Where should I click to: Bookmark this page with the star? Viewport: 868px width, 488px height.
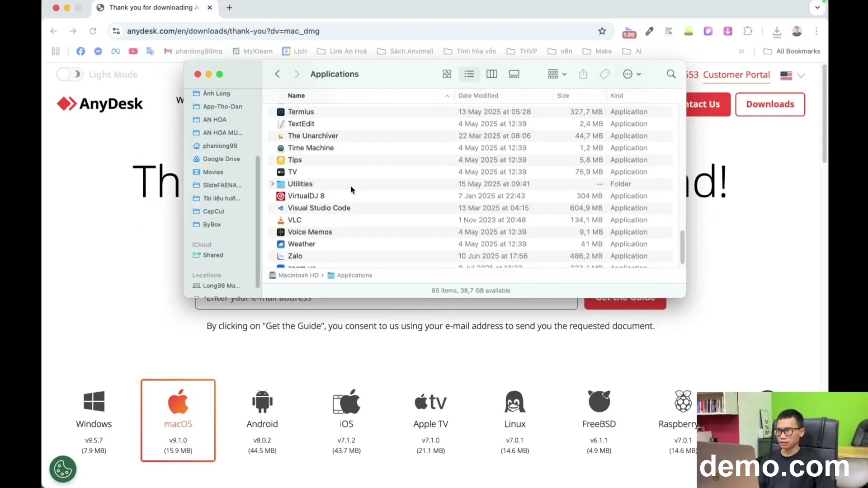click(x=602, y=31)
